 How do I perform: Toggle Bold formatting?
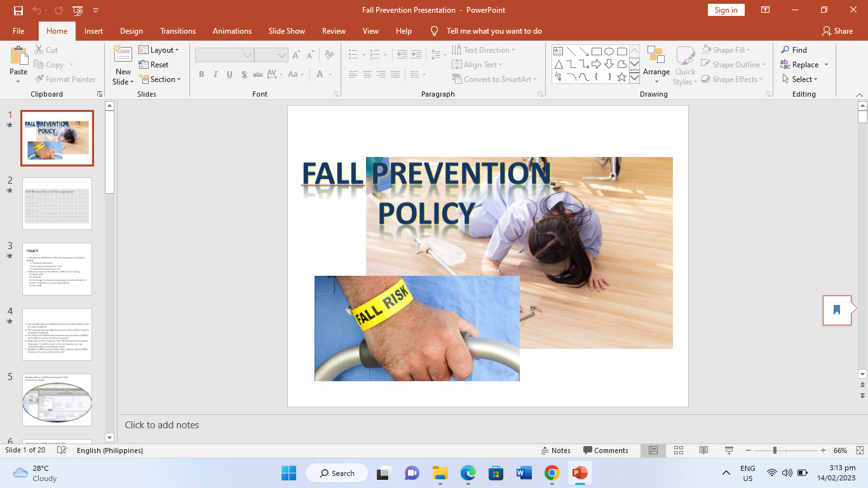201,74
